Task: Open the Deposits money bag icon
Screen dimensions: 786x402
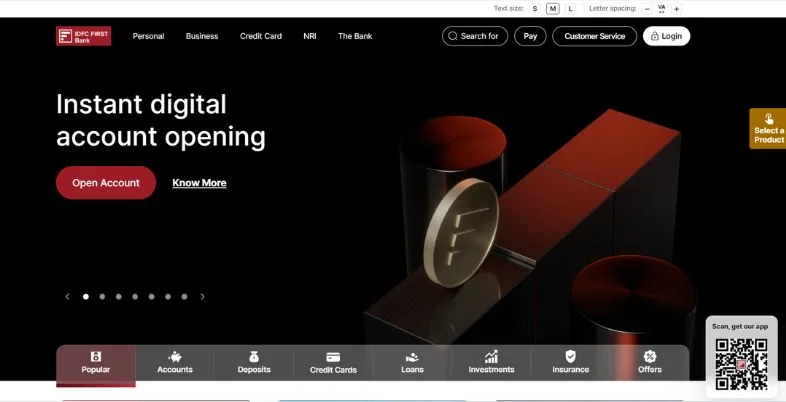Action: tap(254, 357)
